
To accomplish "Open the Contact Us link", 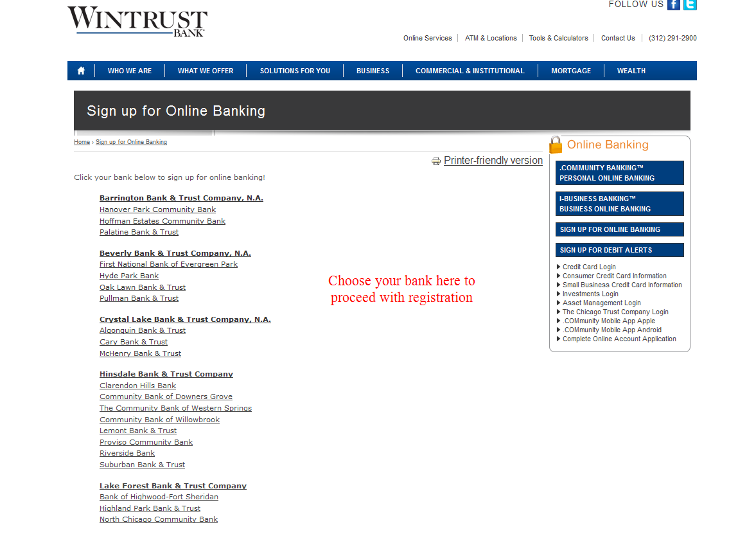I will (x=618, y=38).
